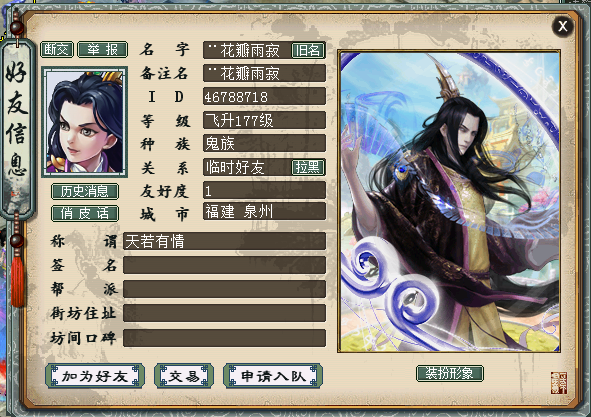
Task: Close the friend info window
Action: coord(563,26)
